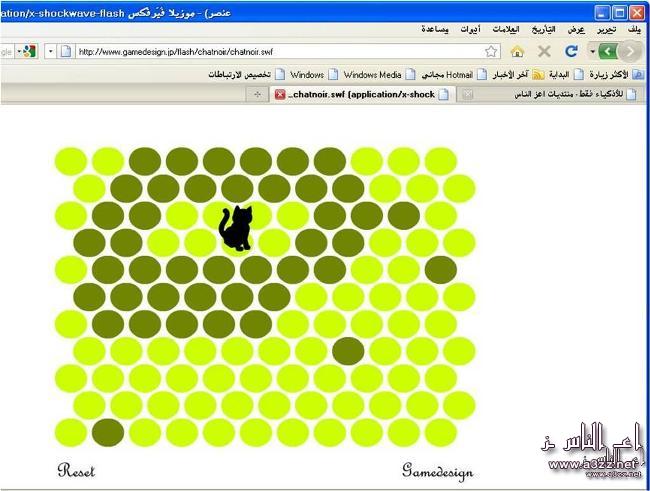The height and width of the screenshot is (491, 650).
Task: Click the black cat in the game
Action: 236,228
